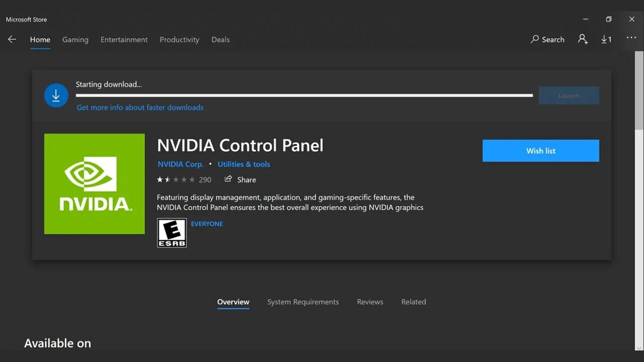
Task: Open the Entertainment tab
Action: tap(124, 40)
